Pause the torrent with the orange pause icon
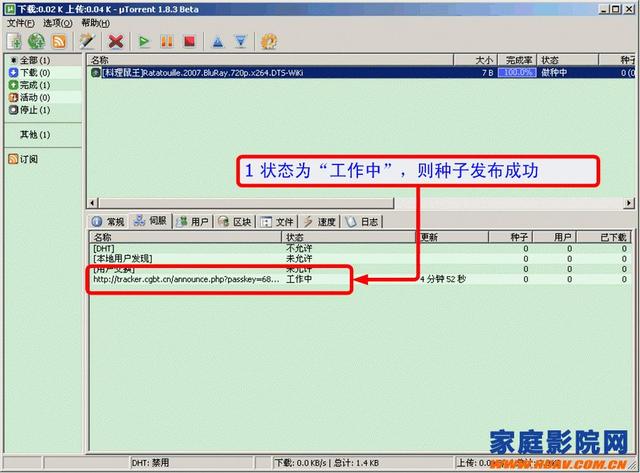 166,41
